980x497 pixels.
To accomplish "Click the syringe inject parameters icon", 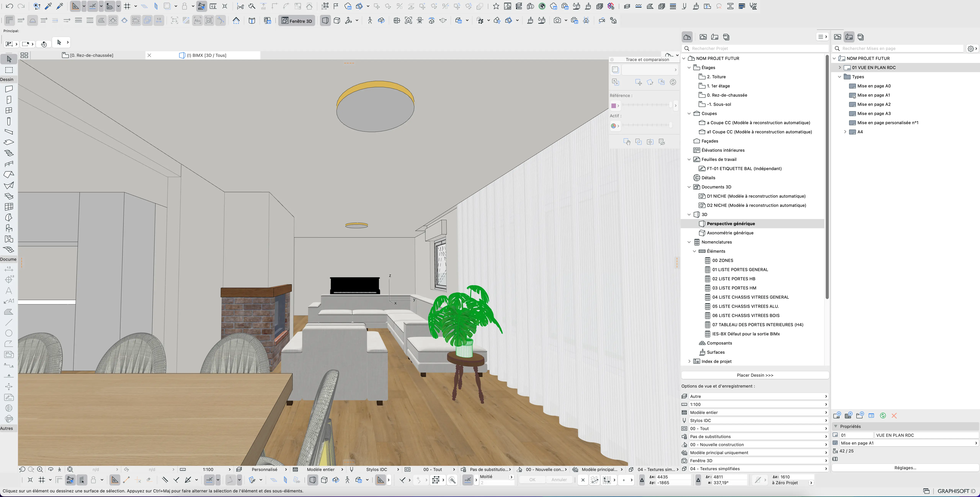I will tap(60, 6).
